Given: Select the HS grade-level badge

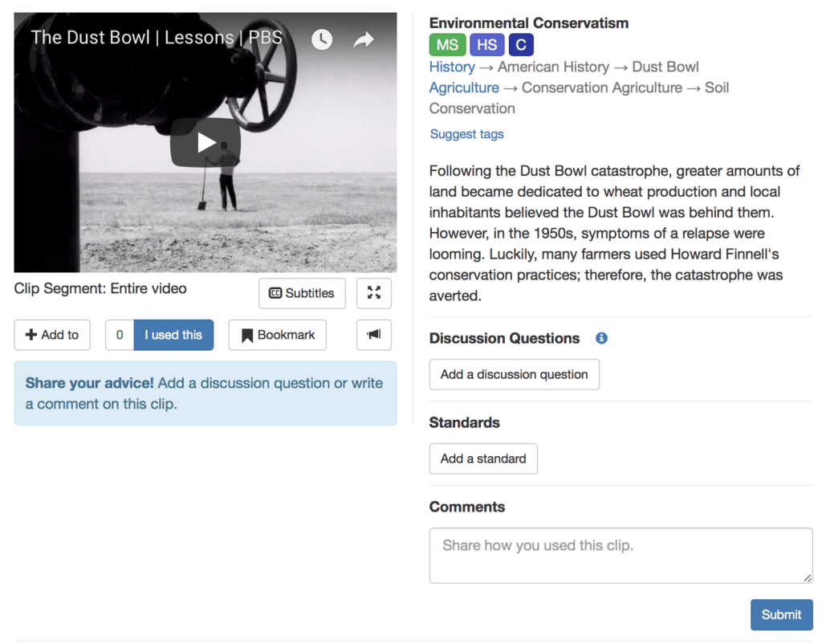Looking at the screenshot, I should (486, 45).
